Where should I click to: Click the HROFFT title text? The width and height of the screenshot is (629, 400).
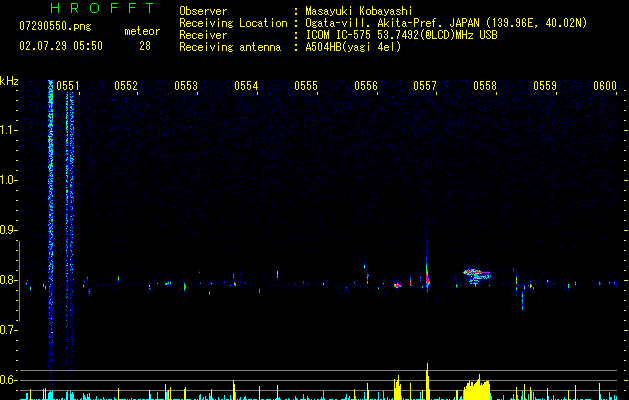(103, 8)
